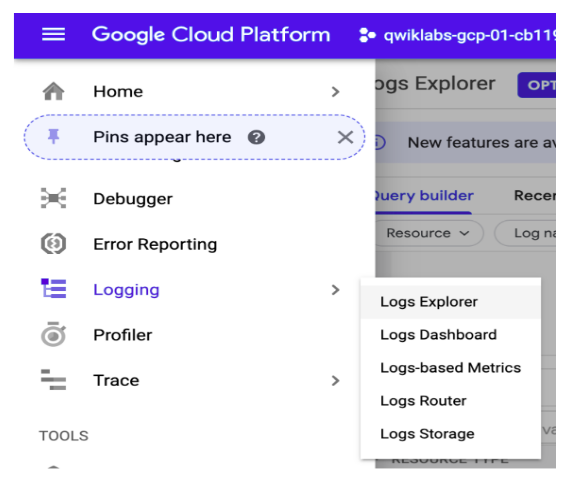This screenshot has height=488, width=569.
Task: Click the TOOLS section heading
Action: 64,436
